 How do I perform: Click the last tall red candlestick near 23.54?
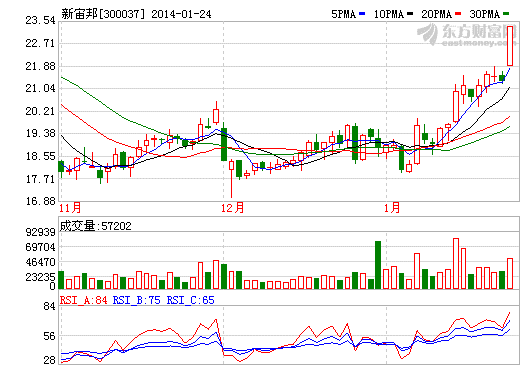tap(510, 46)
